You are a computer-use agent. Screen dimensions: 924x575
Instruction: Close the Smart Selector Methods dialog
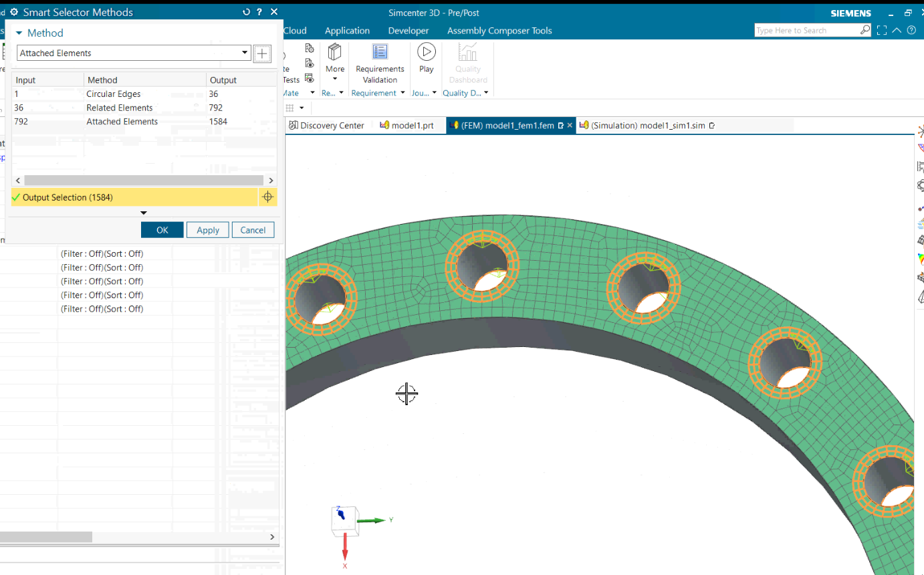[274, 12]
